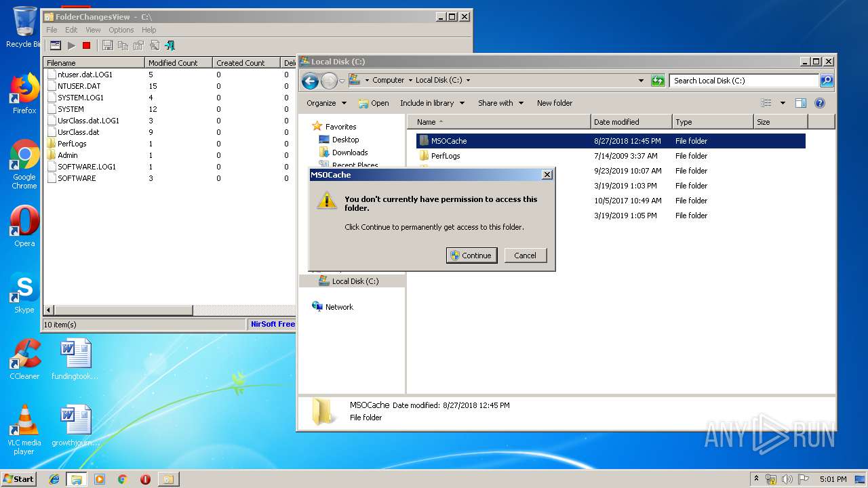Open the Include in library dropdown
Viewport: 868px width, 488px height.
click(x=432, y=103)
